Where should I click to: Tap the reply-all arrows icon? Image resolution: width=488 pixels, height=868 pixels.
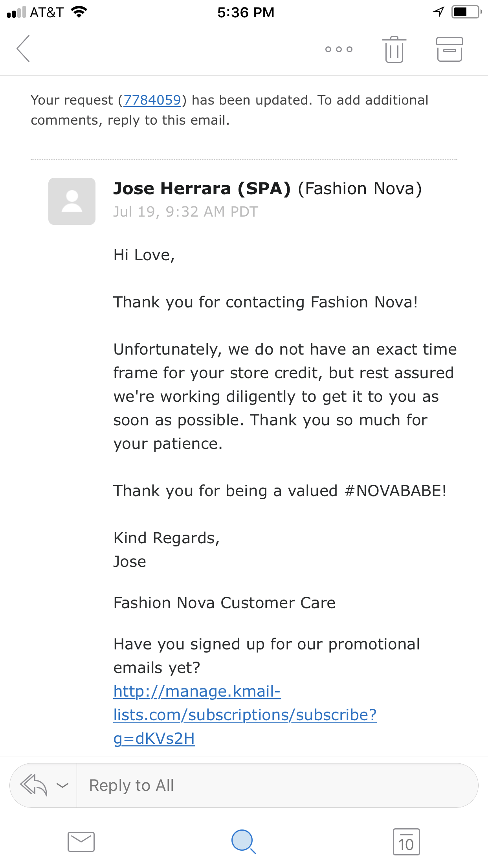[34, 785]
